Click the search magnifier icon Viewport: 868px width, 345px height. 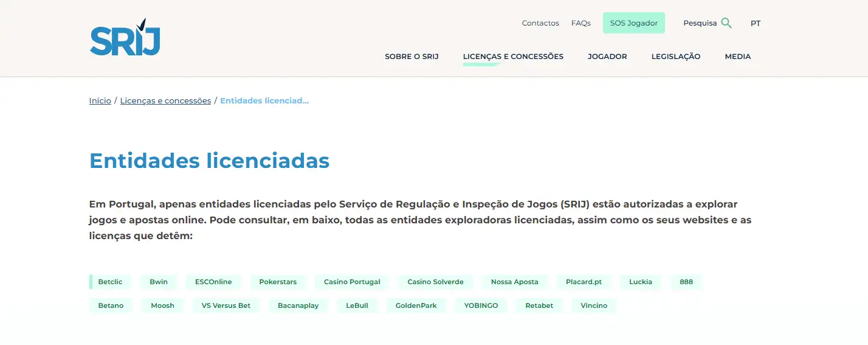click(726, 23)
